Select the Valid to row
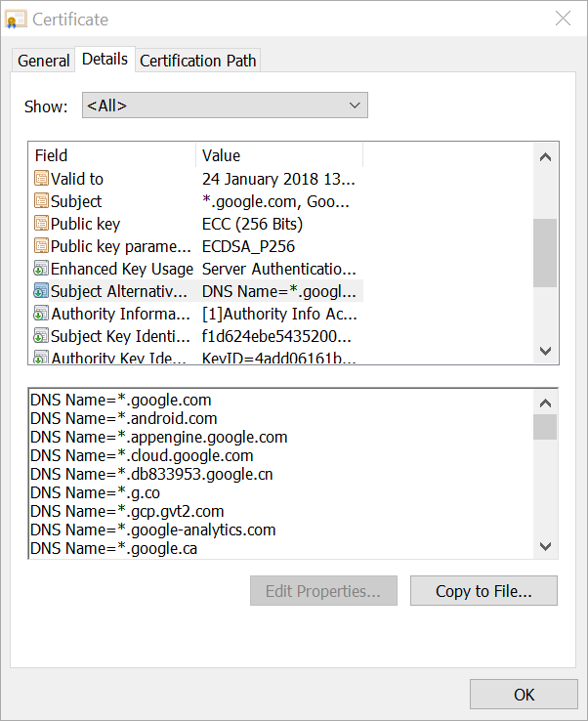Viewport: 588px width, 721px height. (x=196, y=179)
